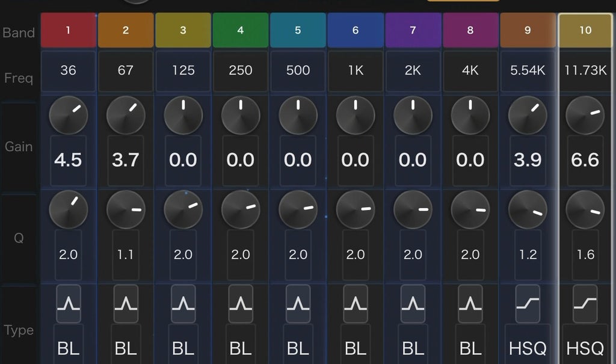Click the high shelf icon for band 10

point(585,303)
